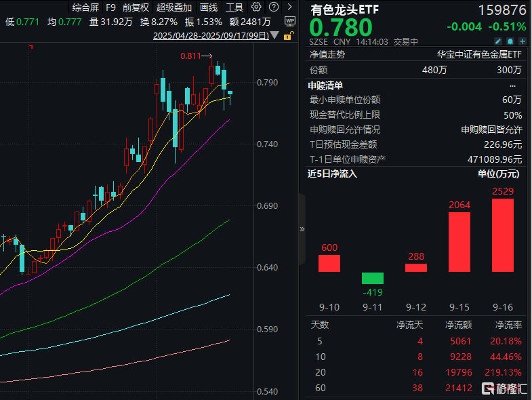Click the 0.811 high price marker
Viewport: 532px width, 400px height.
pyautogui.click(x=196, y=56)
